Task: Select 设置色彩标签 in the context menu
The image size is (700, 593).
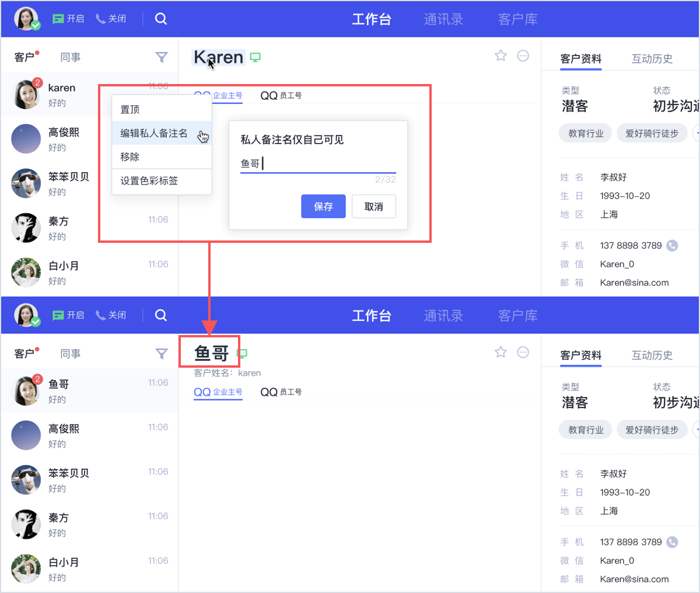Action: (x=162, y=181)
